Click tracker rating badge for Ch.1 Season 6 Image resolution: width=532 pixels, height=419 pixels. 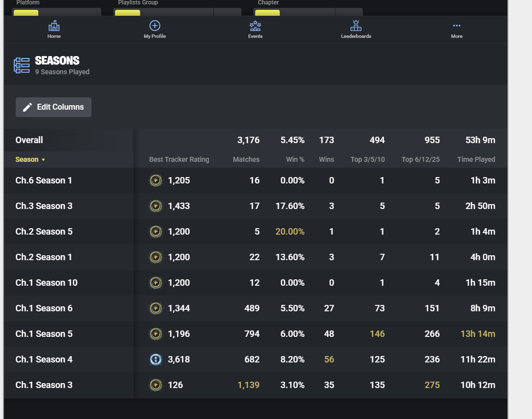[x=156, y=308]
